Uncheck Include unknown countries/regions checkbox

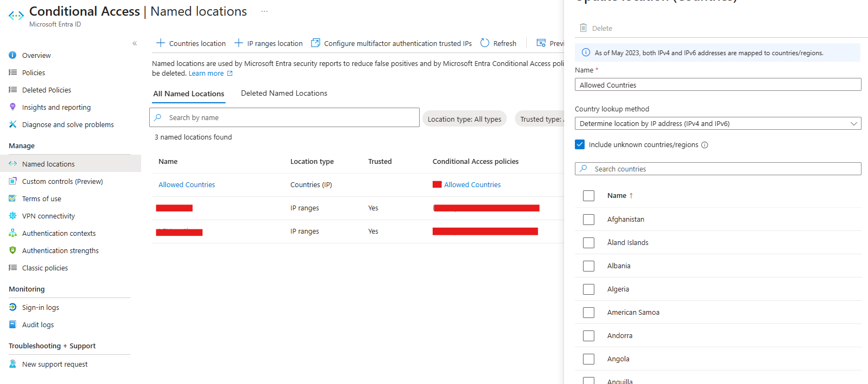click(x=580, y=144)
